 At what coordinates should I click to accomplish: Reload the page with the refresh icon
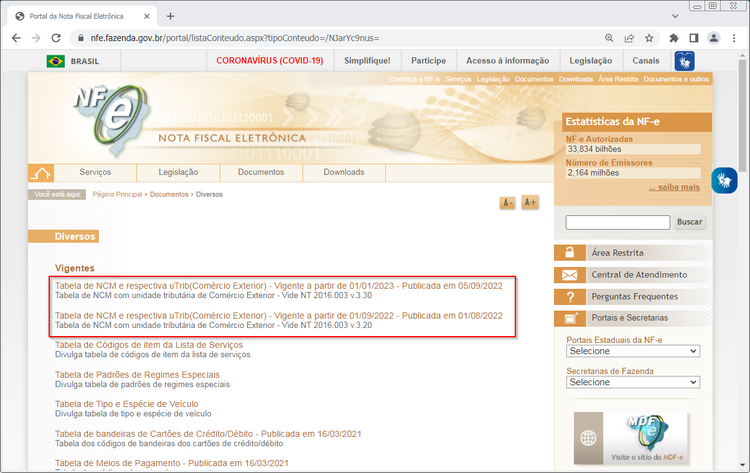tap(56, 38)
